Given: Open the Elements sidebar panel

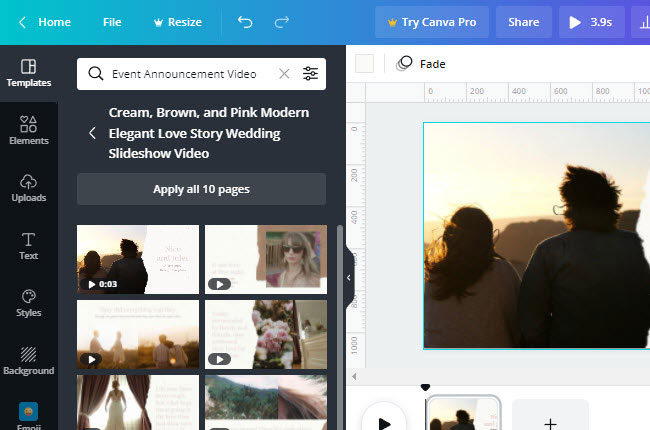Looking at the screenshot, I should [28, 130].
